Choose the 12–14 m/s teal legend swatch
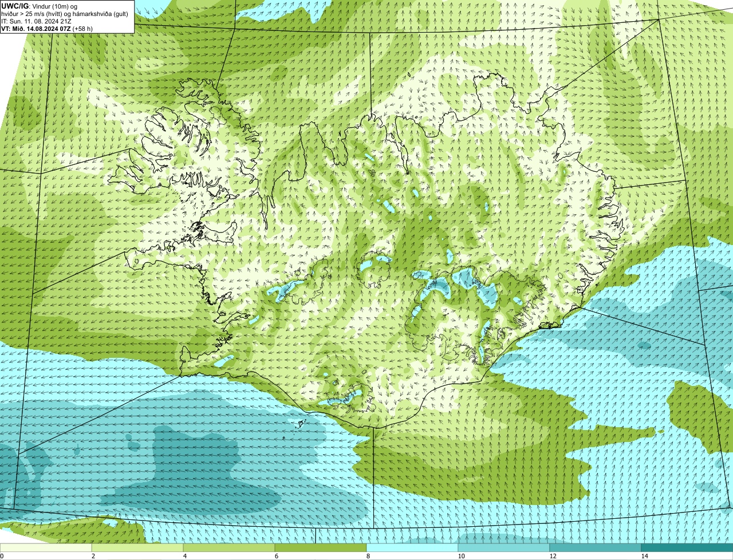Viewport: 733px width, 560px height. click(x=596, y=547)
